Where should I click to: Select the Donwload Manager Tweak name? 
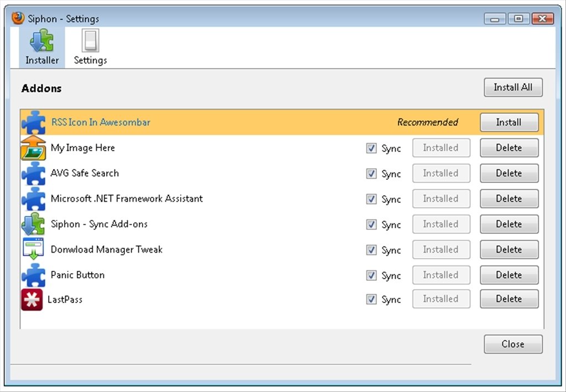[107, 250]
